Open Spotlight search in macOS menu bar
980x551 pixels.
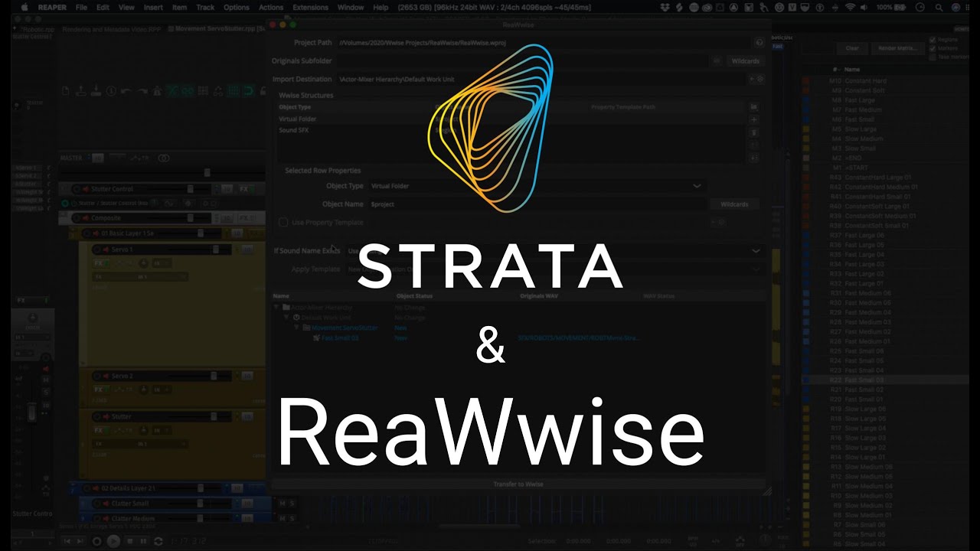pos(939,7)
